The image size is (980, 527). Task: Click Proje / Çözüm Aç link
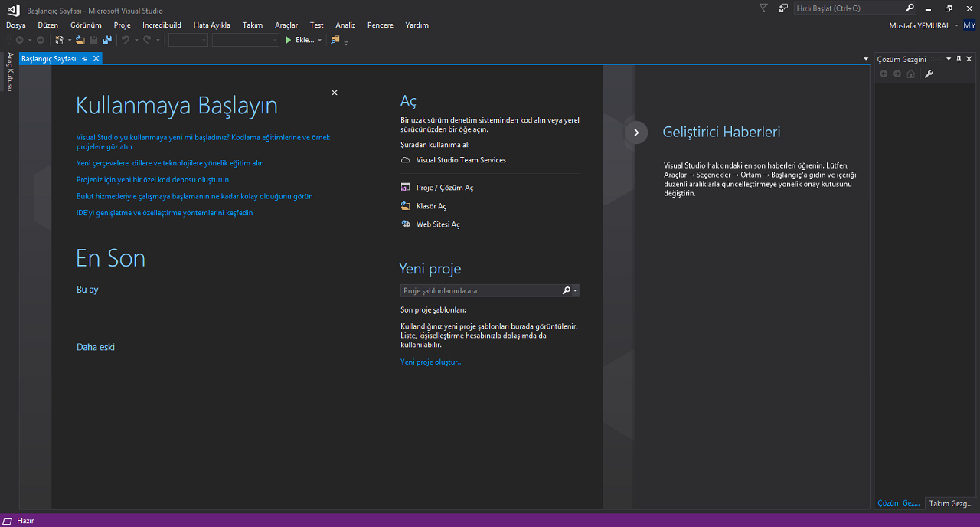[445, 188]
